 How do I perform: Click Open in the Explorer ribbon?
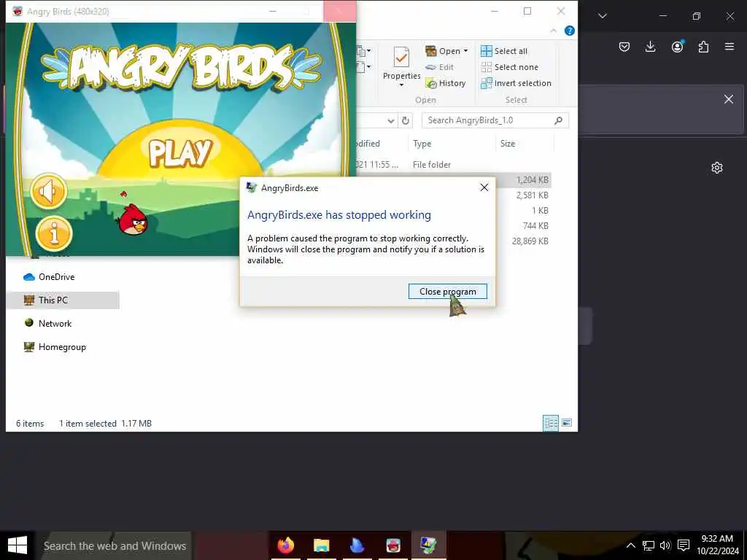click(x=443, y=51)
